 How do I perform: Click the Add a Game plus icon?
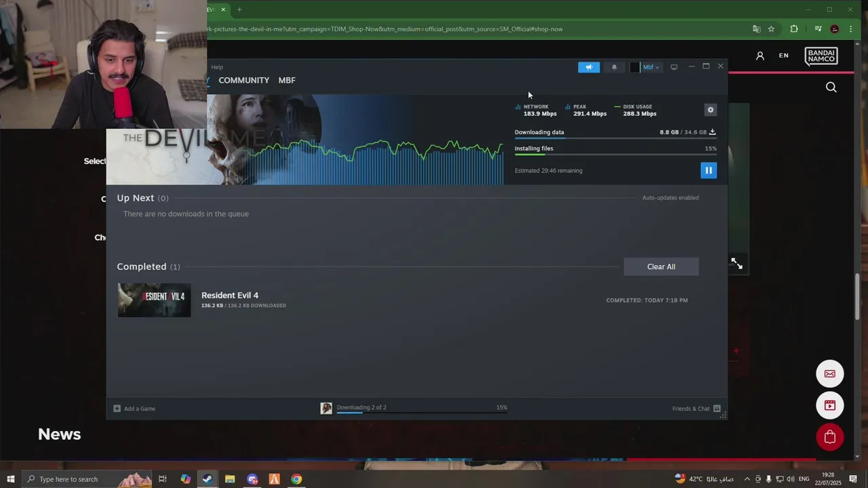pyautogui.click(x=117, y=409)
